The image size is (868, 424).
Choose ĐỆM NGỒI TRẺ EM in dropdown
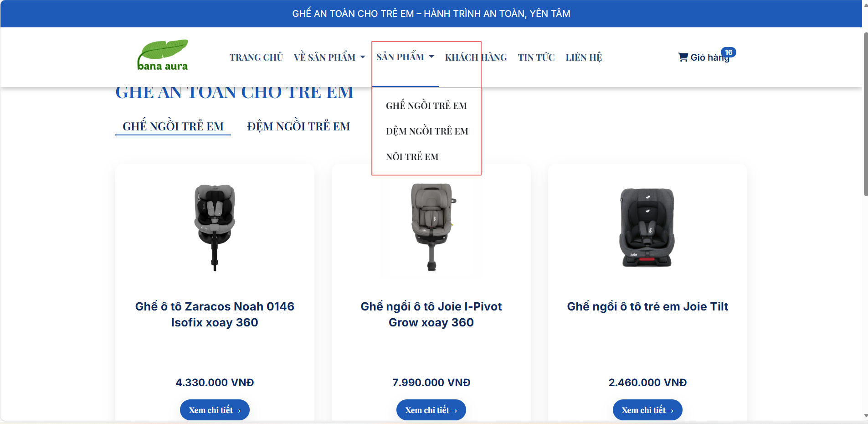[427, 131]
